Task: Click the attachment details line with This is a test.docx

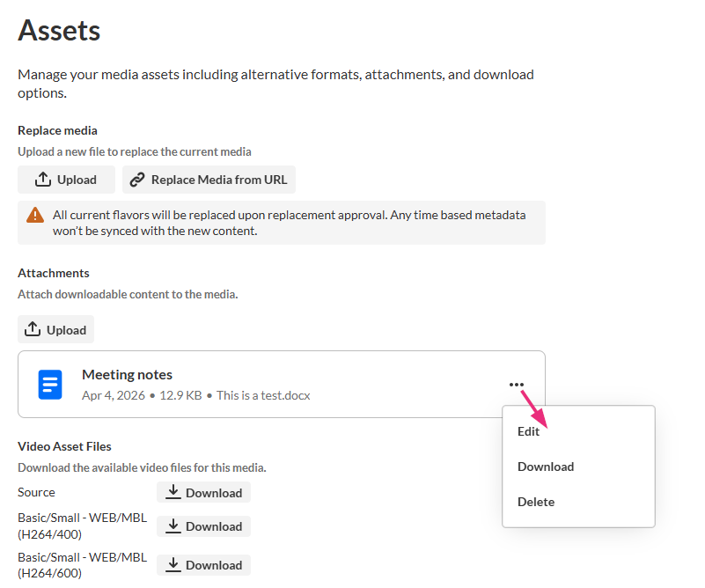Action: click(x=195, y=395)
